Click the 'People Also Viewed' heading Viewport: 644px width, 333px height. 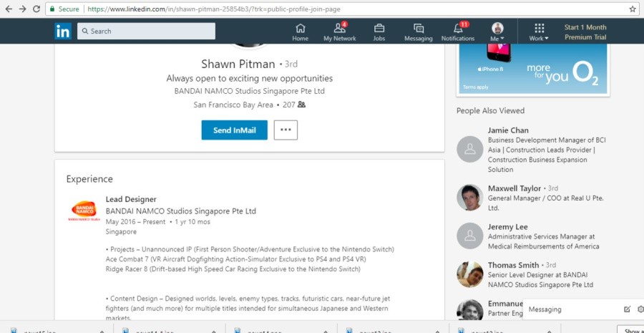pyautogui.click(x=490, y=110)
